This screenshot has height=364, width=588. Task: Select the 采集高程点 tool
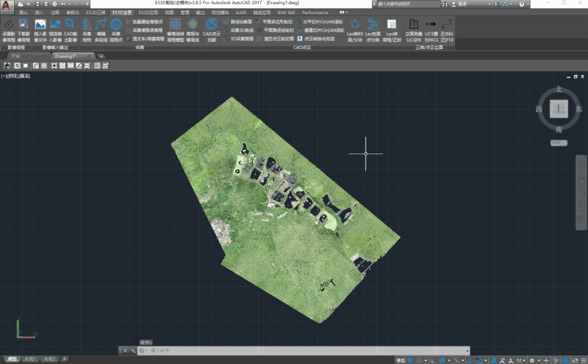click(116, 31)
